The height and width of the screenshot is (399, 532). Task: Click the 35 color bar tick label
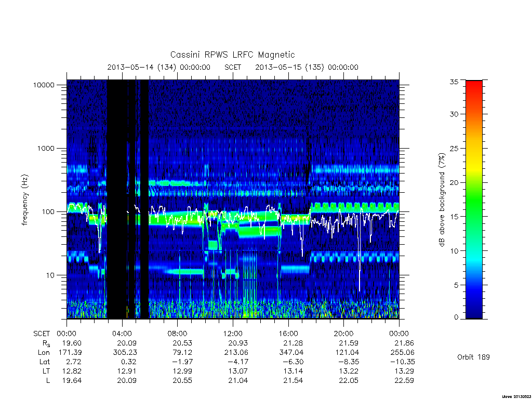point(454,82)
